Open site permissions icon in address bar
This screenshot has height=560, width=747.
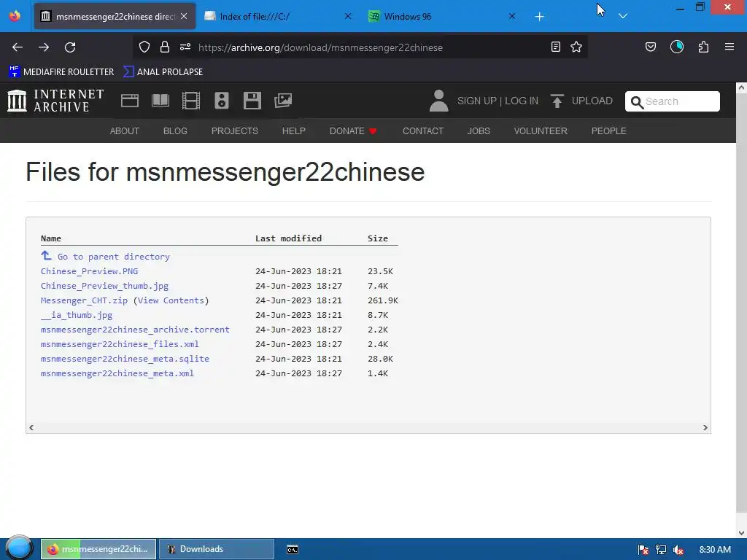click(x=185, y=47)
